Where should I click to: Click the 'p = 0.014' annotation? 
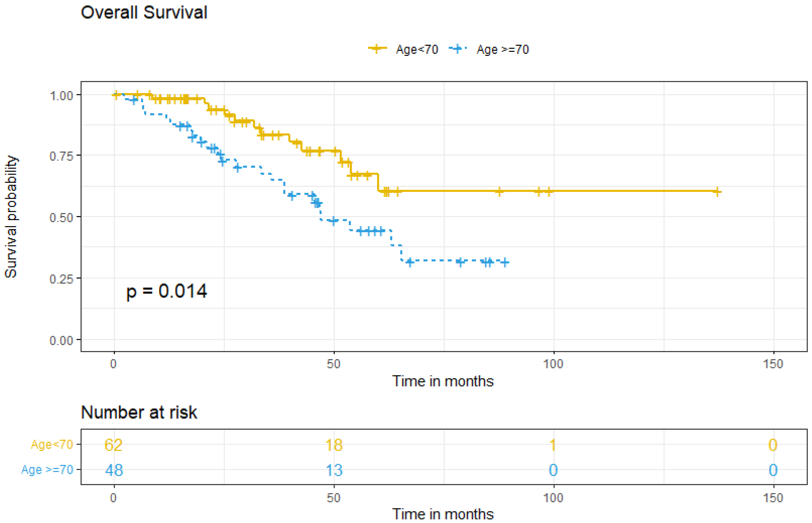[166, 291]
